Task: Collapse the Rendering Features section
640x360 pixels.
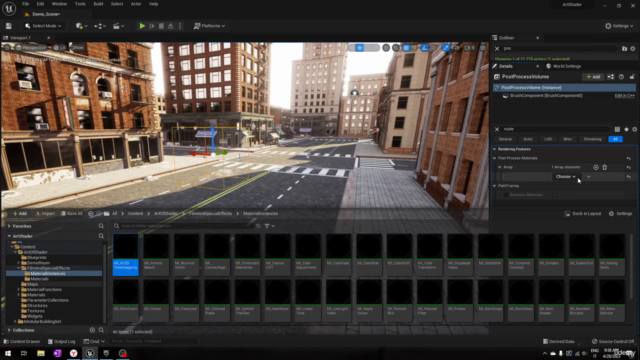Action: click(495, 149)
